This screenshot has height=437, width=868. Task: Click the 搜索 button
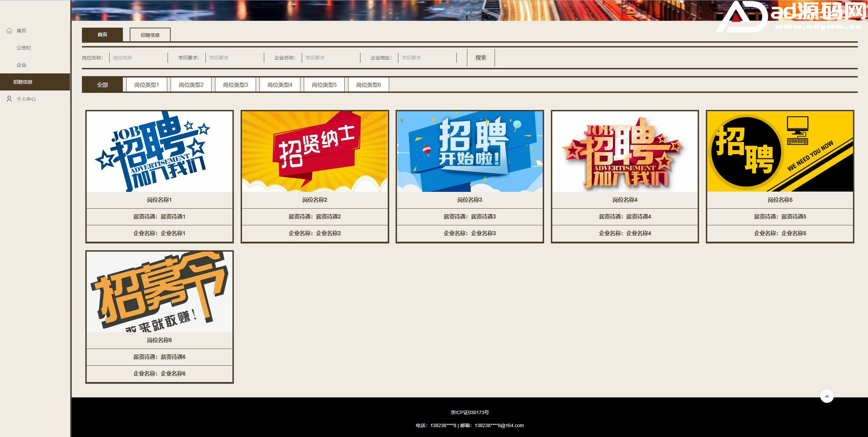tap(481, 58)
